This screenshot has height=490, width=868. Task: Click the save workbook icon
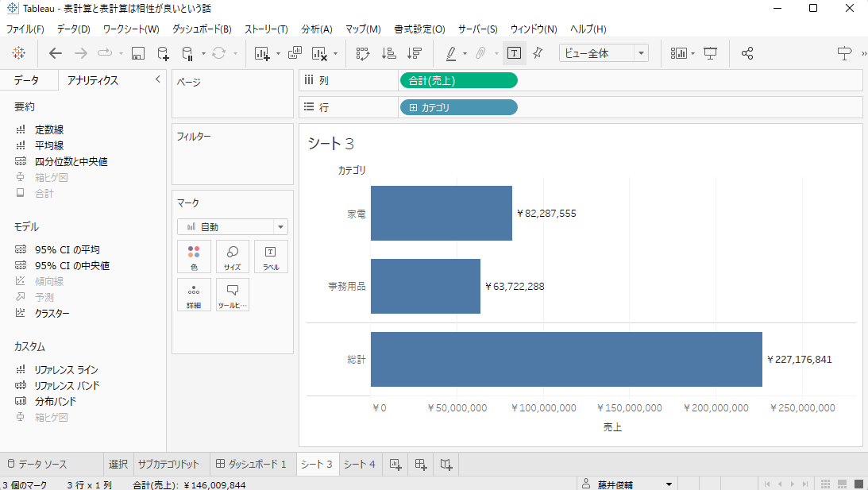[x=137, y=53]
